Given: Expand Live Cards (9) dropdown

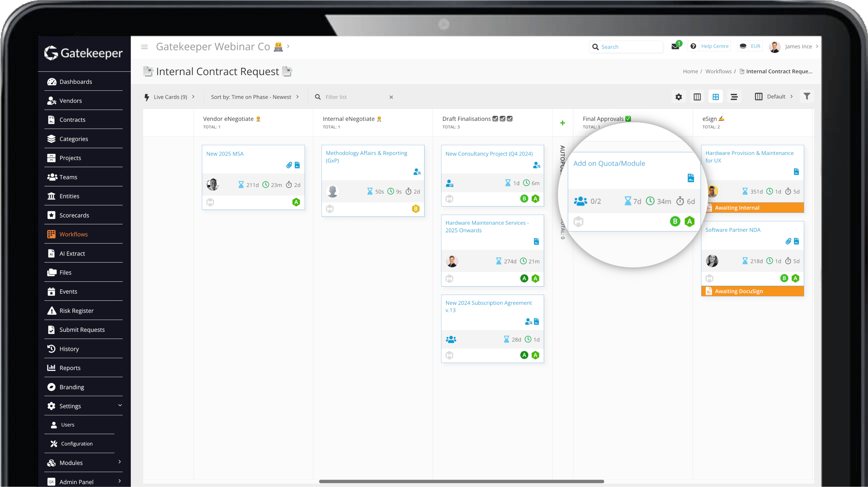Looking at the screenshot, I should click(x=170, y=97).
